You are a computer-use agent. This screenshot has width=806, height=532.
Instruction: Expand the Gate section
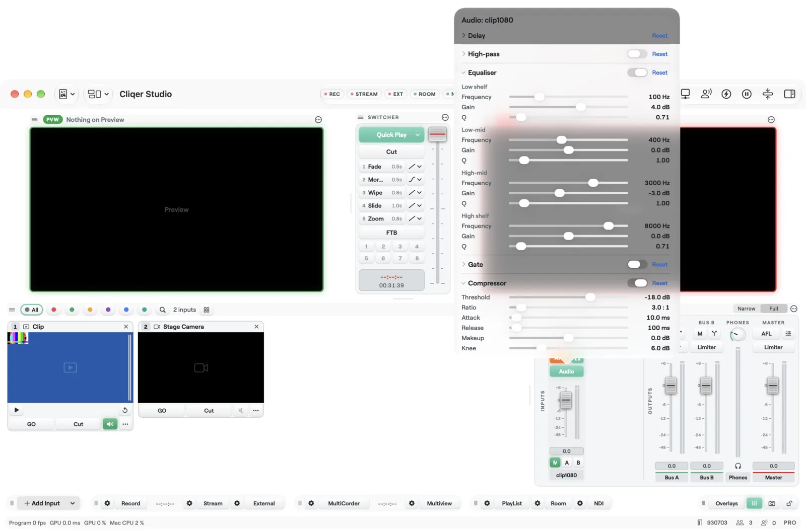[464, 264]
